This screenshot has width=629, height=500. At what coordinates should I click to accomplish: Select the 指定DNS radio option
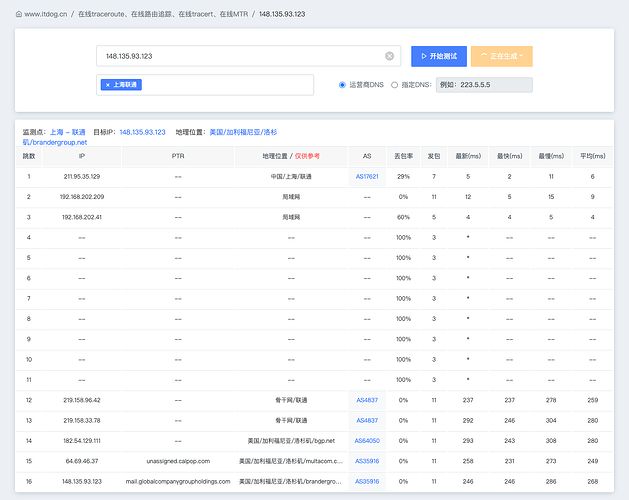click(394, 85)
